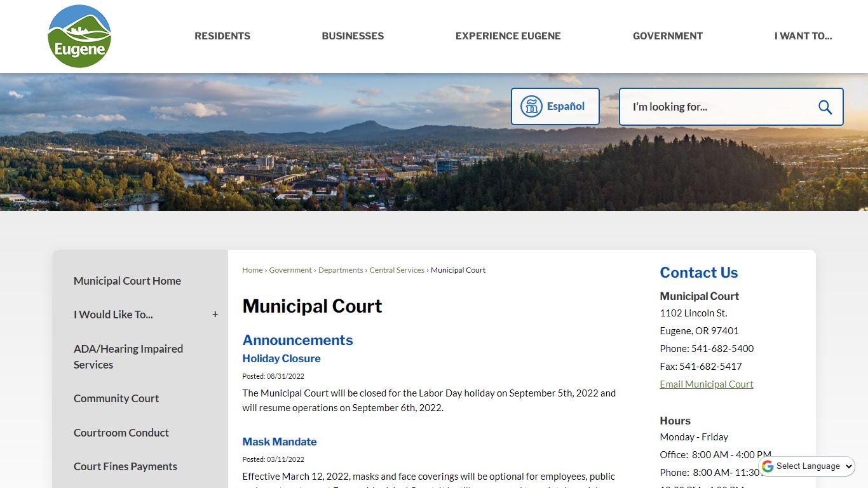This screenshot has width=868, height=488.
Task: Open ADA/Hearing Impaired Services page
Action: tap(128, 356)
